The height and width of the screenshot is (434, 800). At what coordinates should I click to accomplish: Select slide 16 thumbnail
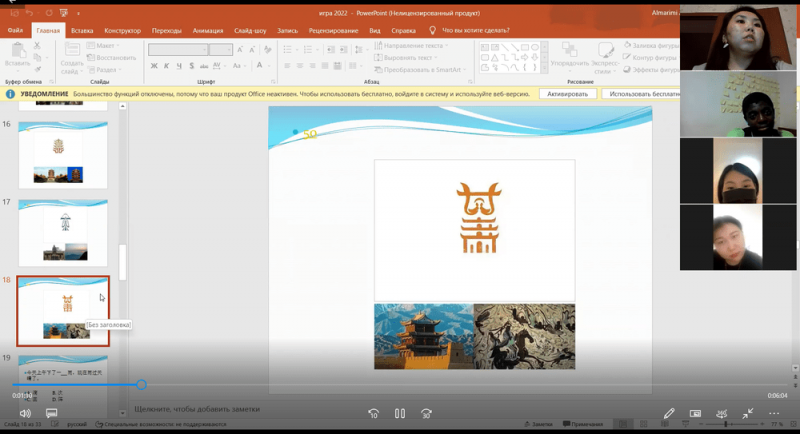[x=63, y=155]
